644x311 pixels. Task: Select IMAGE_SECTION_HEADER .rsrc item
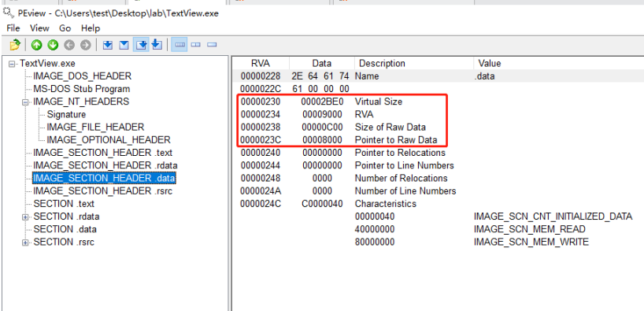pyautogui.click(x=102, y=191)
